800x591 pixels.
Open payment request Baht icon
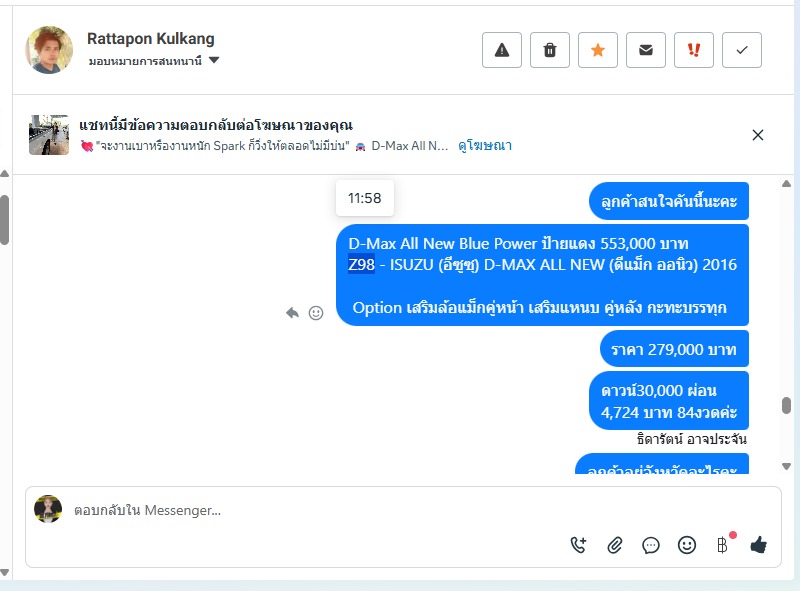point(722,545)
